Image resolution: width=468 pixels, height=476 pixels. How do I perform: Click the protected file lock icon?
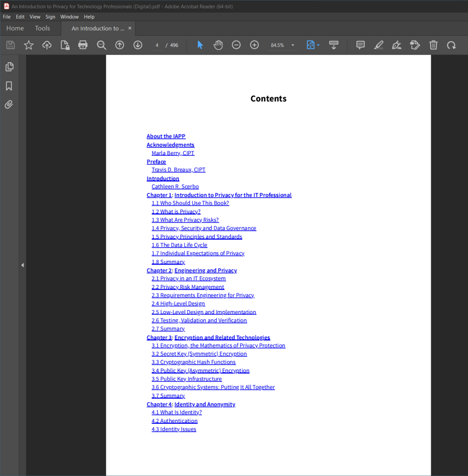(65, 45)
